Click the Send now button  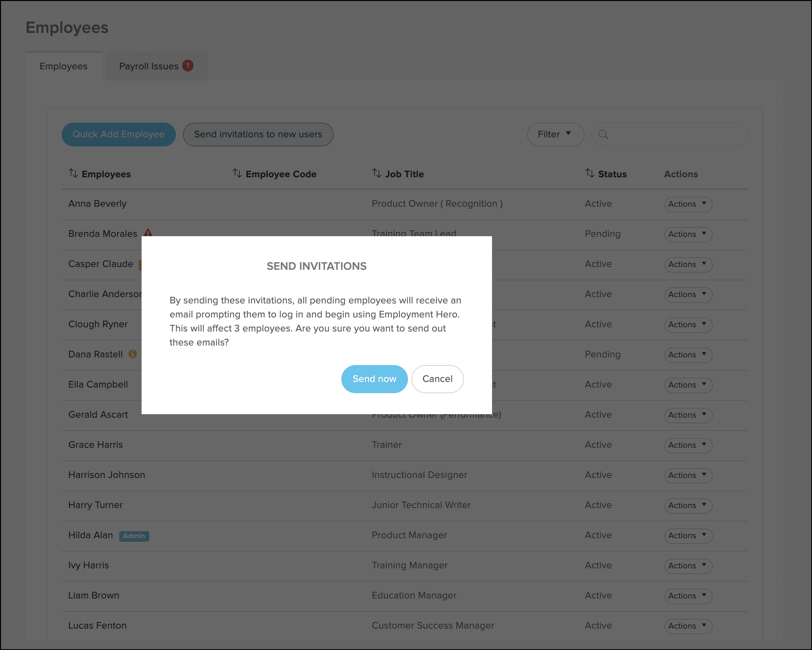pos(374,379)
